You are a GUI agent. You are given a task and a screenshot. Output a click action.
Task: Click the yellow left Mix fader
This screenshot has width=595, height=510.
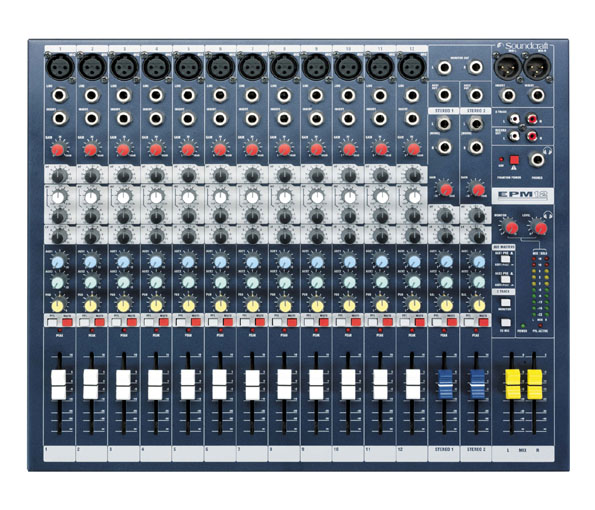512,384
